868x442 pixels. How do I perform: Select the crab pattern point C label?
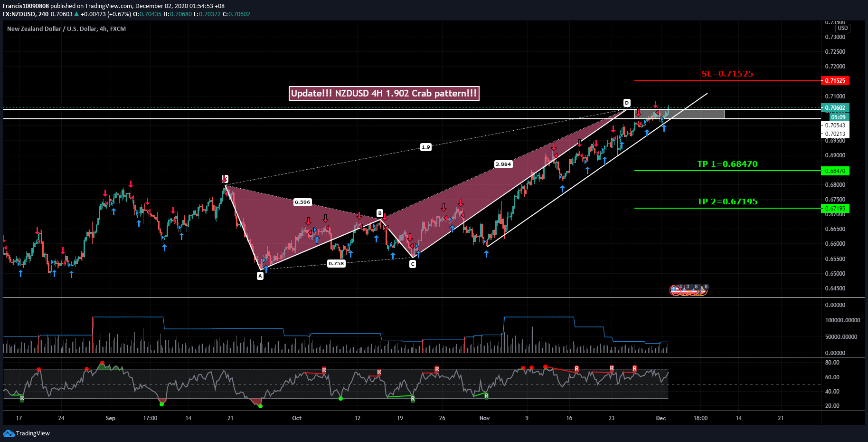[x=413, y=264]
